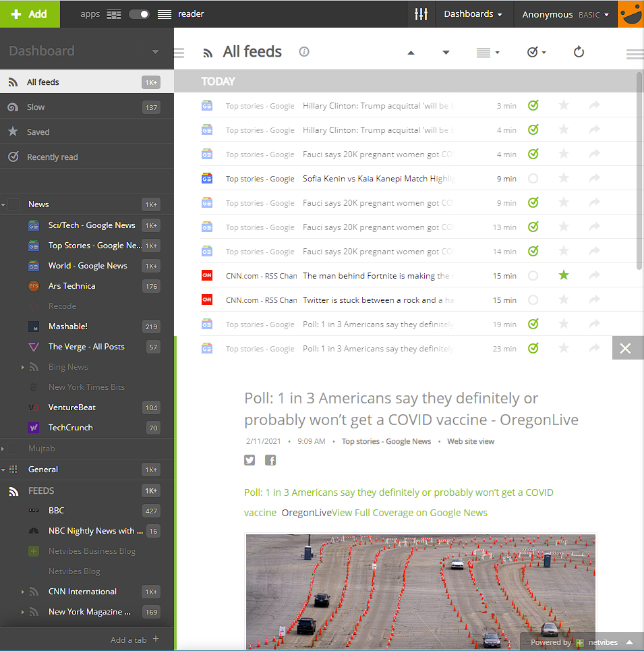Star the Twitter rock article
644x651 pixels.
[x=564, y=300]
